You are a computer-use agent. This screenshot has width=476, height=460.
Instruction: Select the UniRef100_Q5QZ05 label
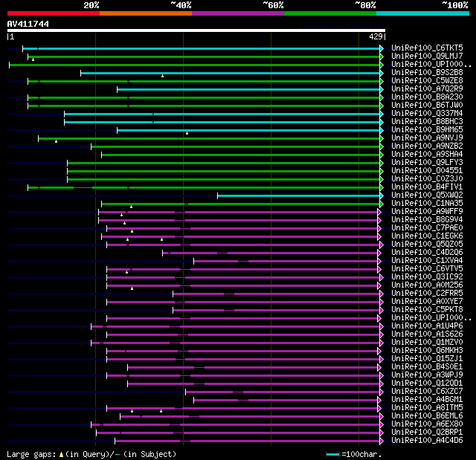[x=427, y=244]
